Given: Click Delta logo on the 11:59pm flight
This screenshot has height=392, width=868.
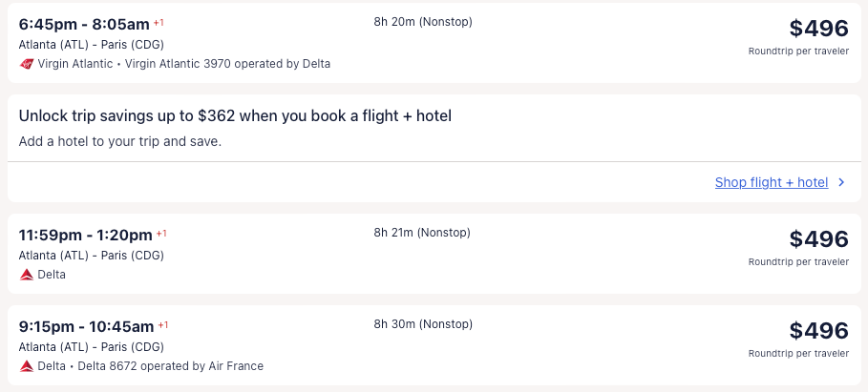Looking at the screenshot, I should [x=26, y=275].
